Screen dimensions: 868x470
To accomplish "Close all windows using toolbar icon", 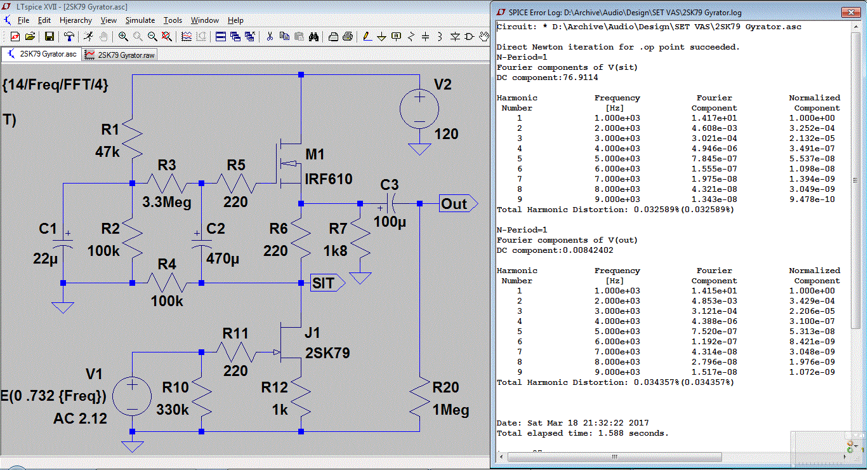I will pyautogui.click(x=249, y=37).
